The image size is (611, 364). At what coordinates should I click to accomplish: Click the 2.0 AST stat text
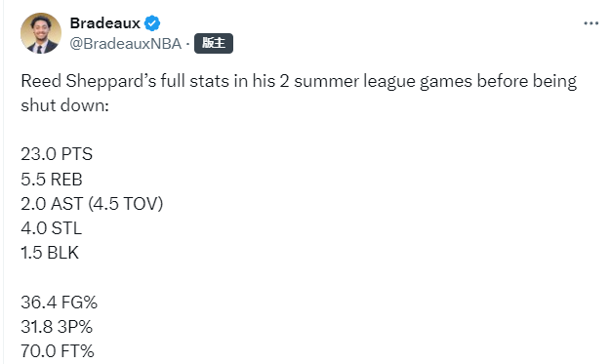click(52, 204)
